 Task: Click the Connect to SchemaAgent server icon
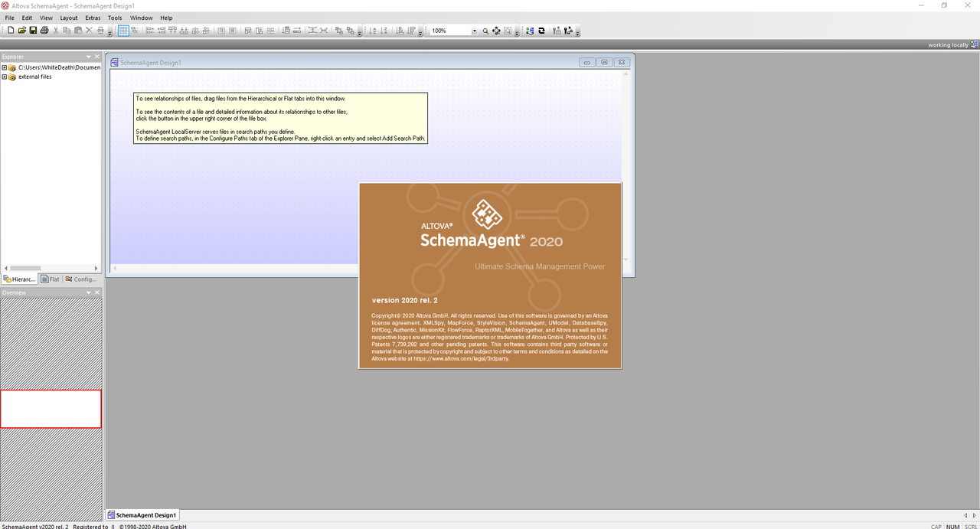[530, 31]
